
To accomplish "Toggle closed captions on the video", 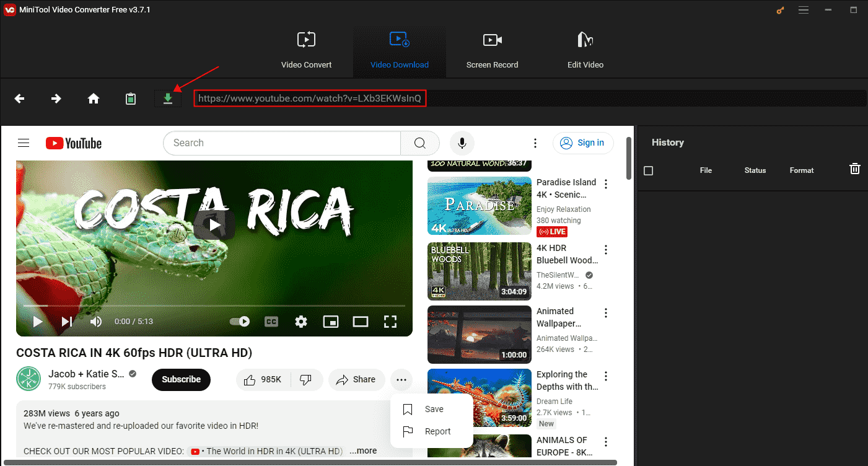I will pyautogui.click(x=271, y=322).
